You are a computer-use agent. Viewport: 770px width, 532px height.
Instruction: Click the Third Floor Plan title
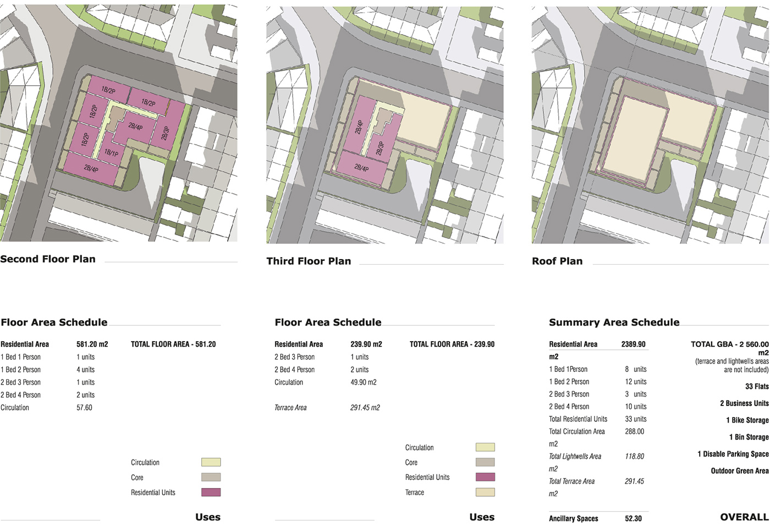[x=309, y=261]
